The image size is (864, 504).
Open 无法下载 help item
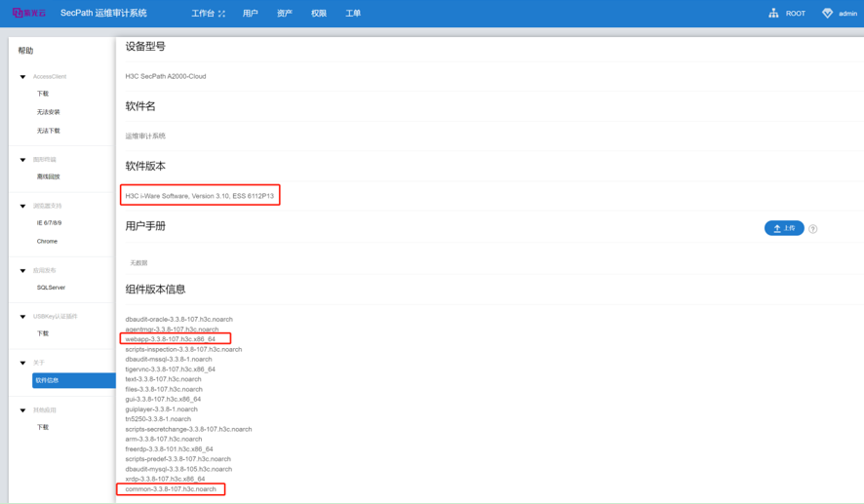point(48,131)
